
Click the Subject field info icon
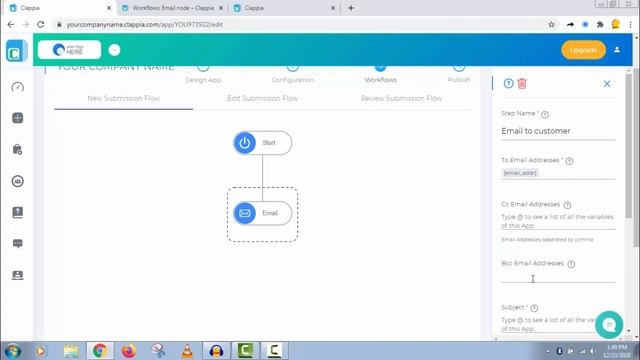534,308
